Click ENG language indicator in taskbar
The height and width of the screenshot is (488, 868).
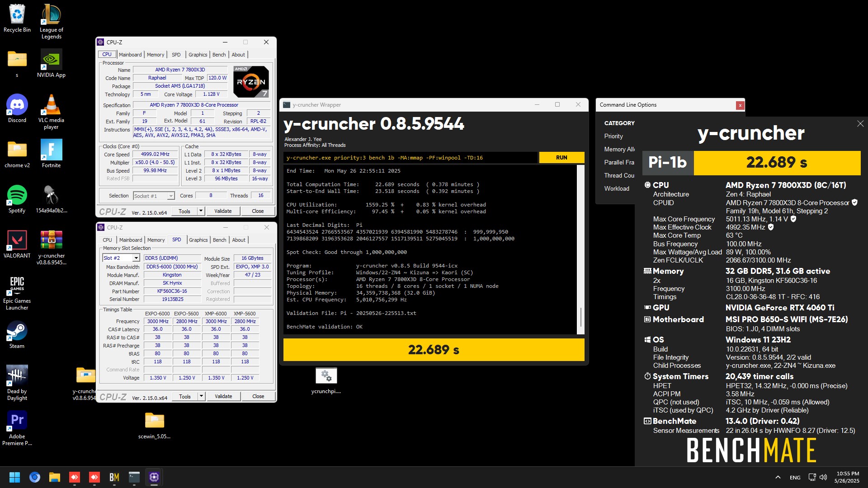tap(795, 477)
